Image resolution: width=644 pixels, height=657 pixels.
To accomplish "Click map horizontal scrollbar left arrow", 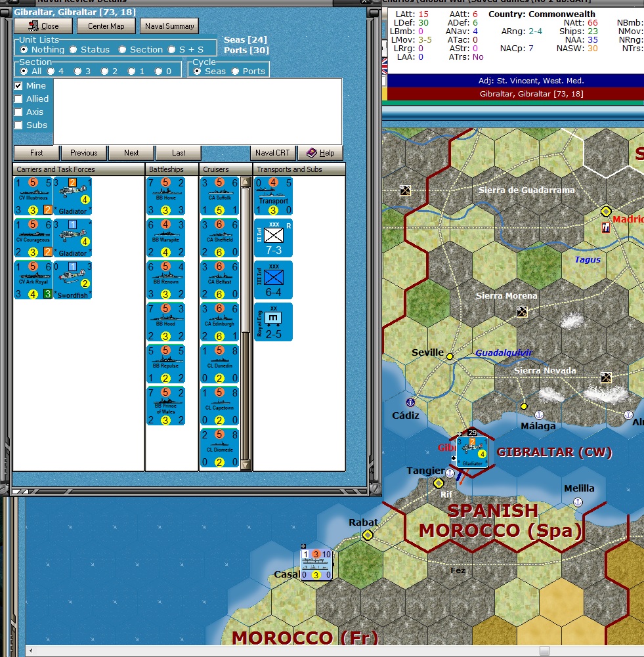I will point(31,650).
